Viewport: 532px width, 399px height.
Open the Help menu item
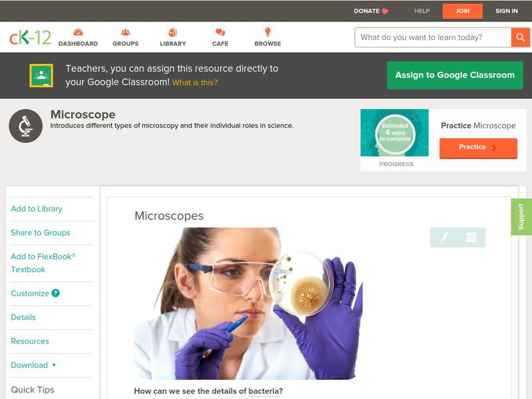[x=422, y=11]
